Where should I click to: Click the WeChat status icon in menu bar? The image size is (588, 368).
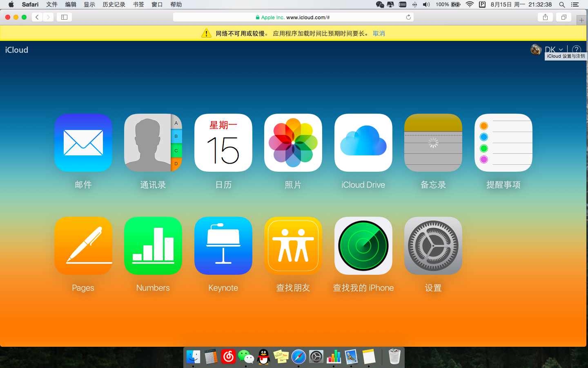point(380,4)
